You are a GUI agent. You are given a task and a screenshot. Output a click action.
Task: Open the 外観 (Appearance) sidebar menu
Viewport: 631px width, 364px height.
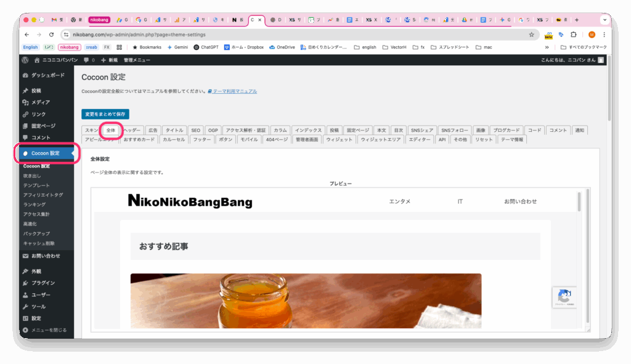tap(37, 271)
